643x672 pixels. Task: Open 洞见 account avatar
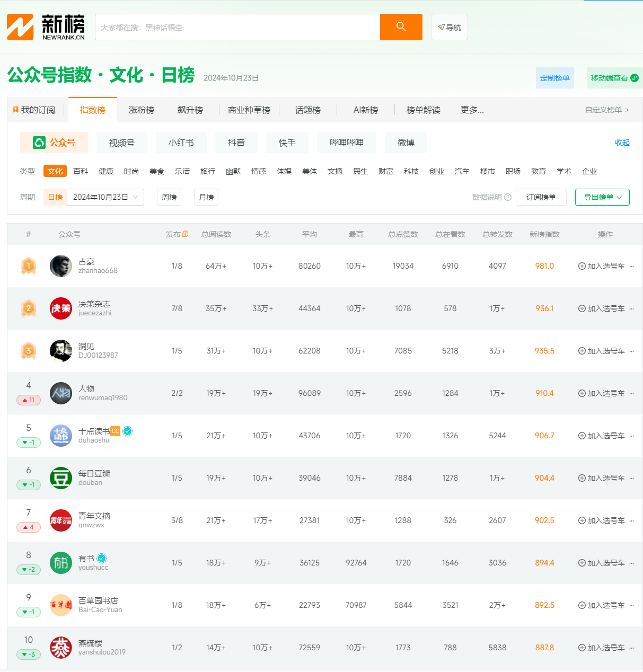(61, 351)
